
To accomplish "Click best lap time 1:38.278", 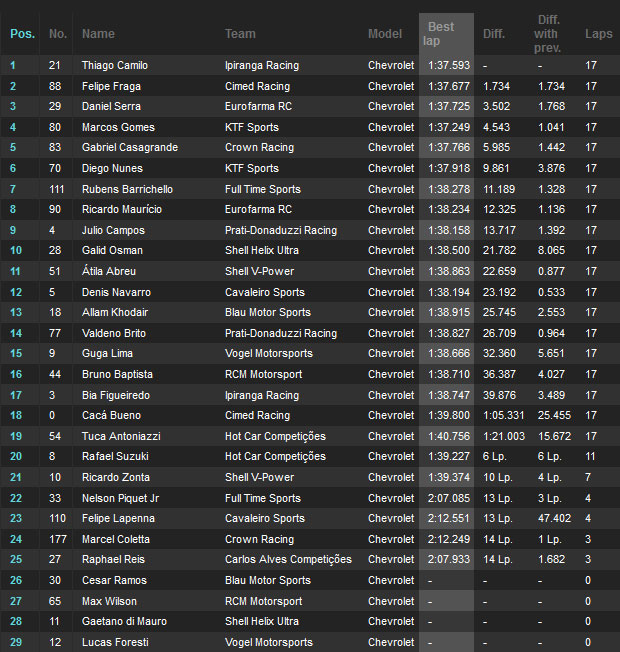I will tap(449, 189).
